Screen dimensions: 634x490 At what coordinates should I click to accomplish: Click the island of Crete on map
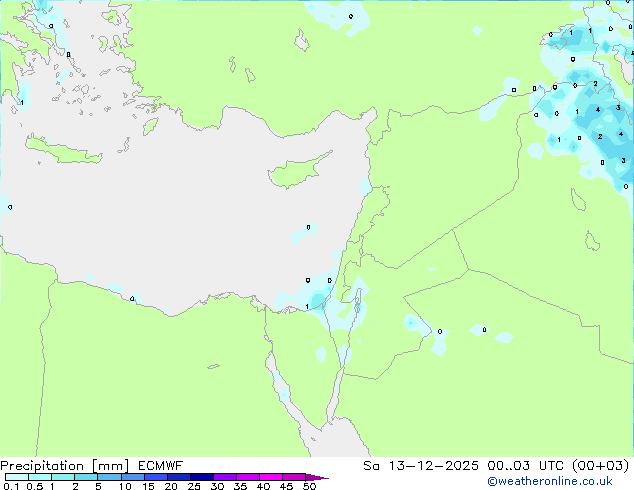coord(64,148)
